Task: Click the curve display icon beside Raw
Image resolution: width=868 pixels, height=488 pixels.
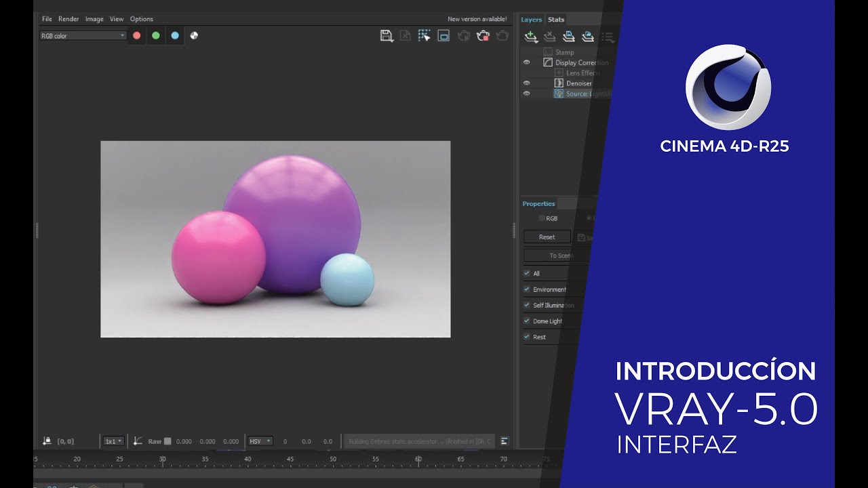Action: click(138, 441)
